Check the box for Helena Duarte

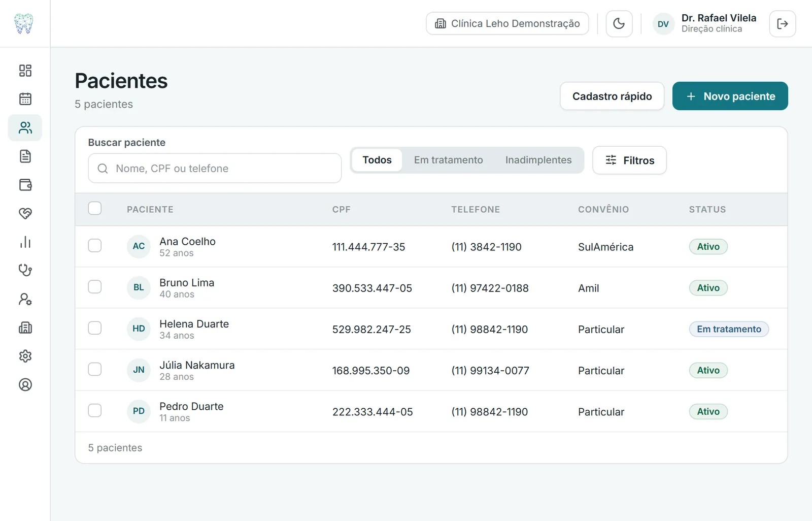coord(95,328)
